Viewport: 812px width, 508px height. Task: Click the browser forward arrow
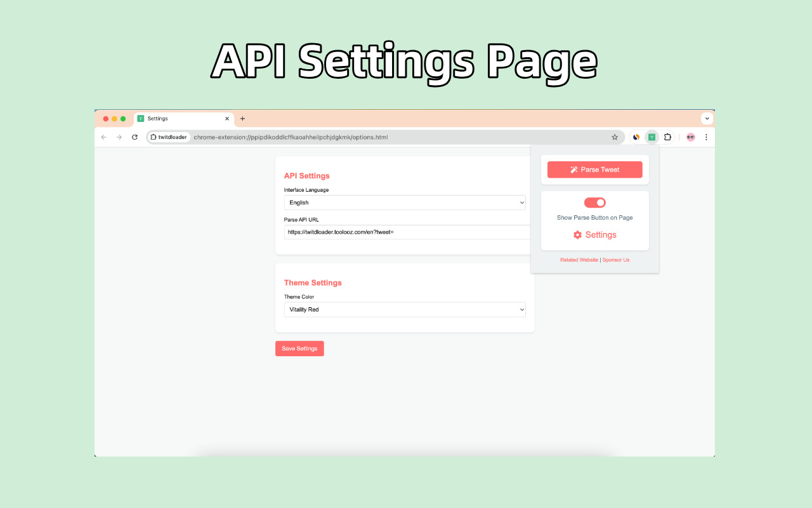pos(119,137)
